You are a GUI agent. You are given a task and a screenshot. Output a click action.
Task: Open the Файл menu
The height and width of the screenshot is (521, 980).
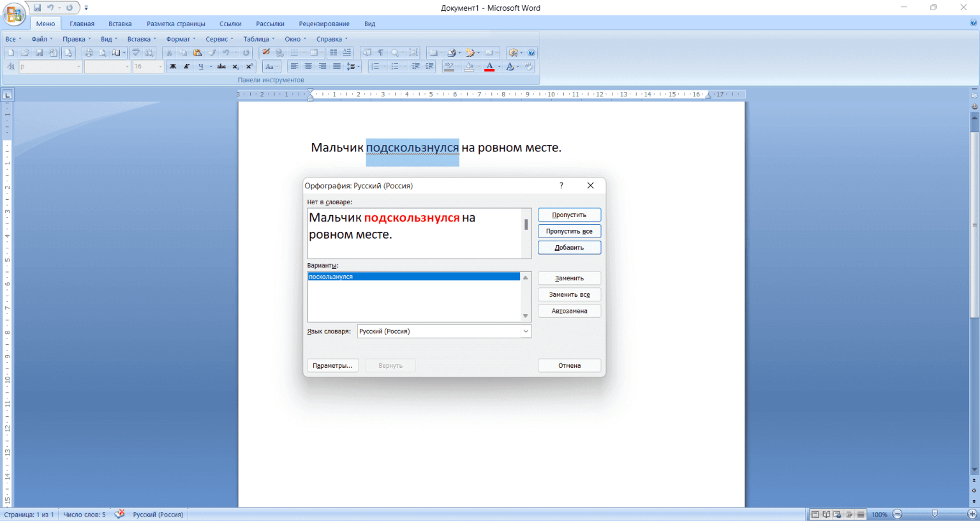pos(42,39)
